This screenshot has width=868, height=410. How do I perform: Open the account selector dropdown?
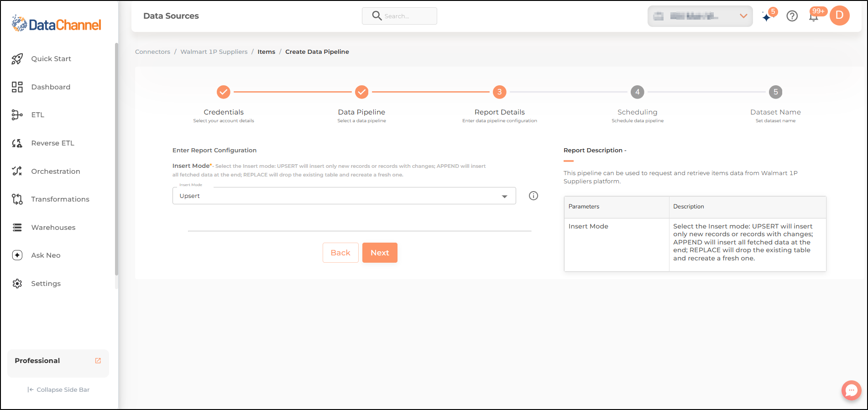(x=700, y=16)
